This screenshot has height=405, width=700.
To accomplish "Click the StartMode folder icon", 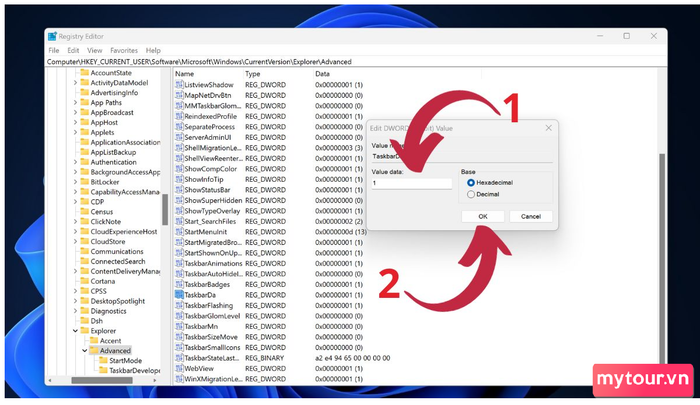I will [103, 360].
